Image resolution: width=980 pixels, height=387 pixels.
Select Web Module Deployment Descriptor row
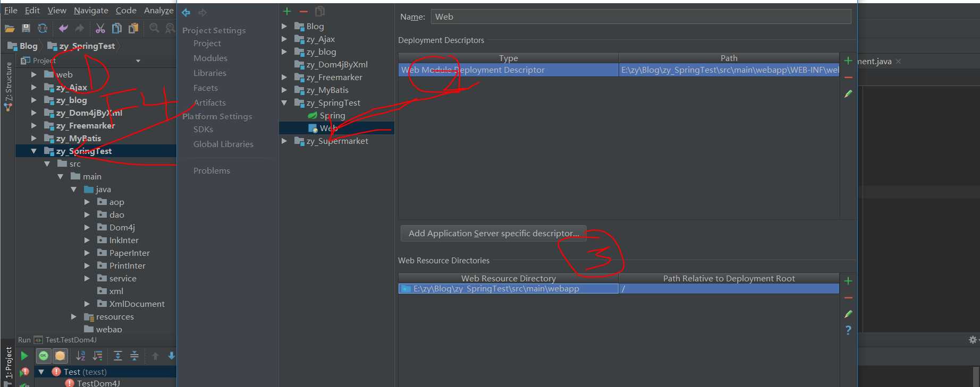[x=619, y=70]
